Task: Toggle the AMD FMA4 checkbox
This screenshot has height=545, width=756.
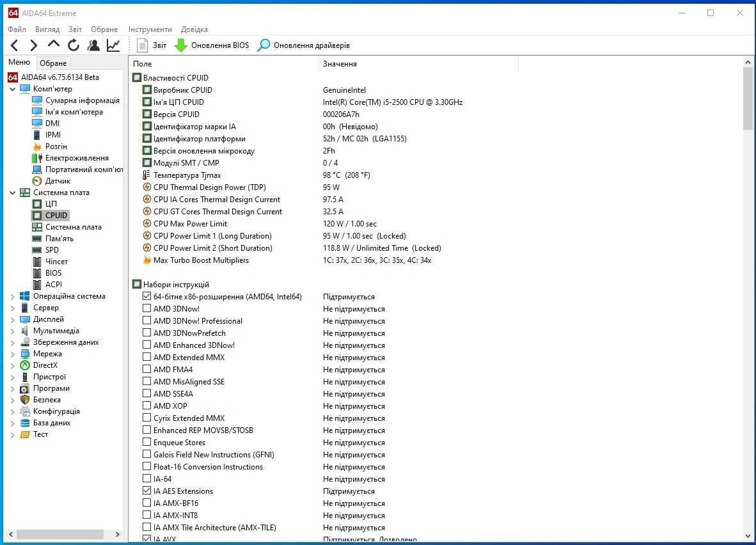Action: (x=146, y=369)
